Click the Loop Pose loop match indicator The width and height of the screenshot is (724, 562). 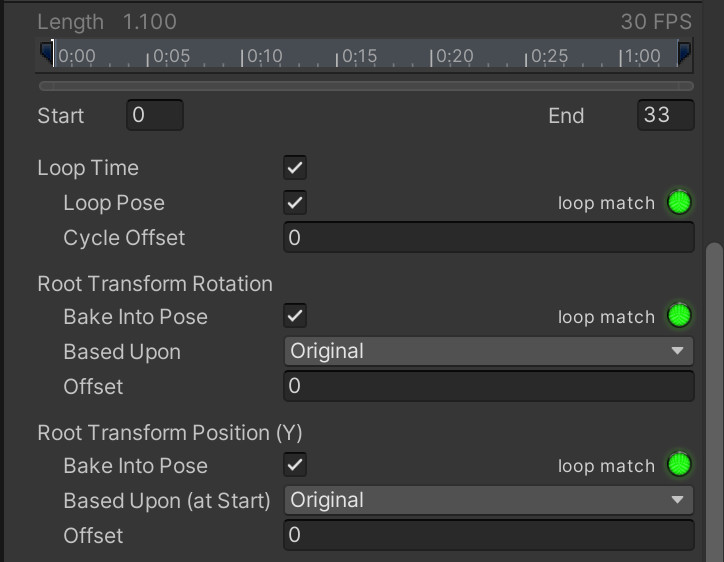679,202
